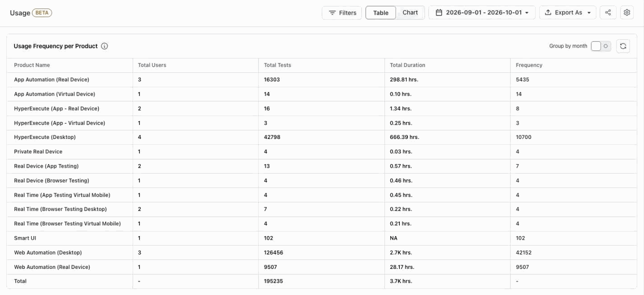Toggle the Group by month switch
This screenshot has height=295, width=644.
[x=601, y=46]
